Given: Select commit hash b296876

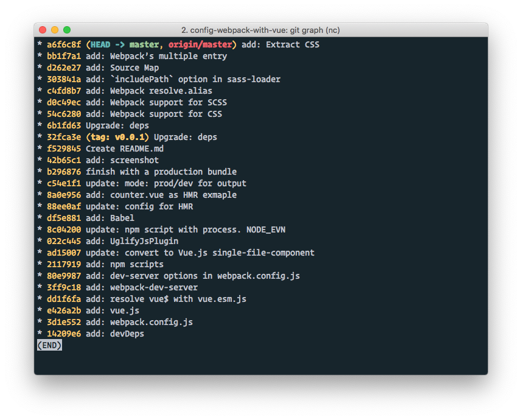Looking at the screenshot, I should pyautogui.click(x=64, y=172).
